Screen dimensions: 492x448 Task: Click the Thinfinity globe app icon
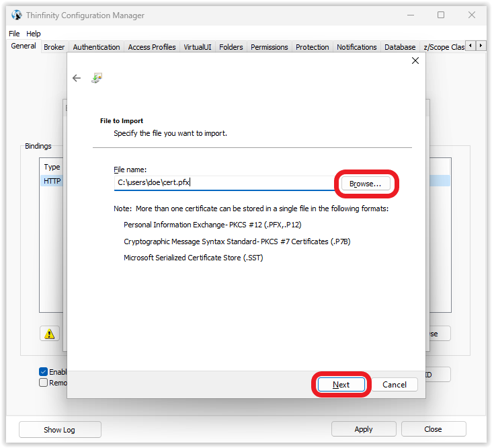coord(17,15)
